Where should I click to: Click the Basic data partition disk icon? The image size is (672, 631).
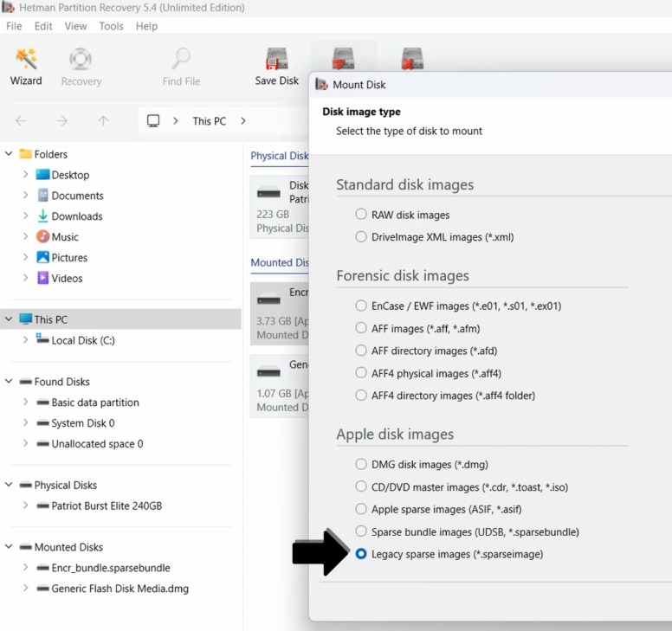tap(42, 402)
